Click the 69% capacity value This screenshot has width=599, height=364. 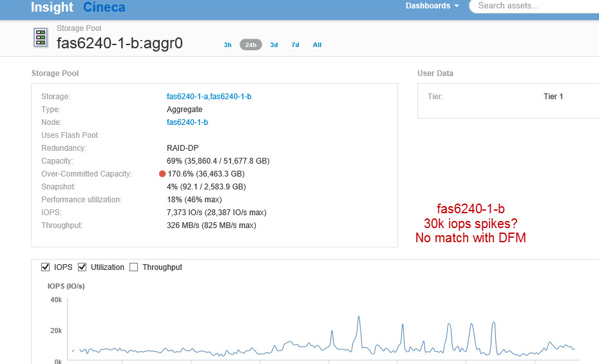(218, 161)
